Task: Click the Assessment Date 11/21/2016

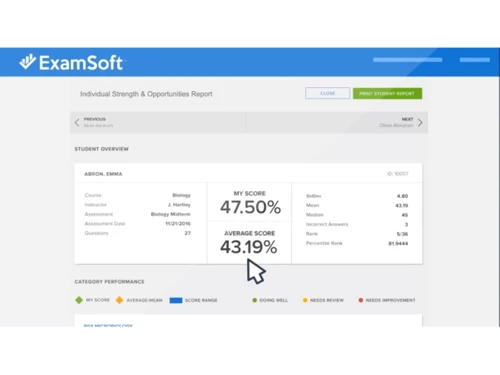Action: click(x=178, y=224)
